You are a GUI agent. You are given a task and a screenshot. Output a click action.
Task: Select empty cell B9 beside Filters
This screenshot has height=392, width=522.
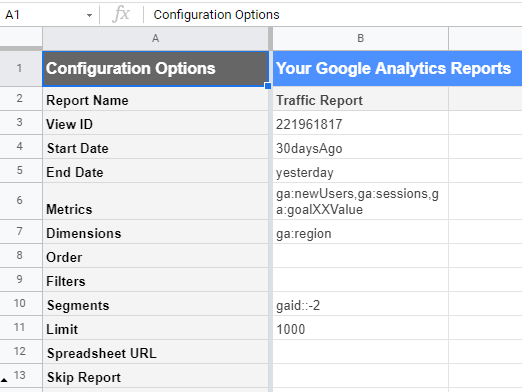click(360, 280)
